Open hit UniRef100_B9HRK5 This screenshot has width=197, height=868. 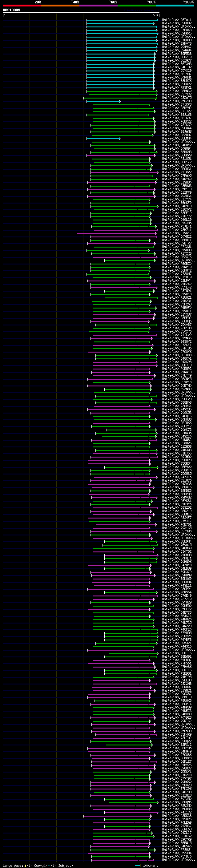pyautogui.click(x=176, y=33)
